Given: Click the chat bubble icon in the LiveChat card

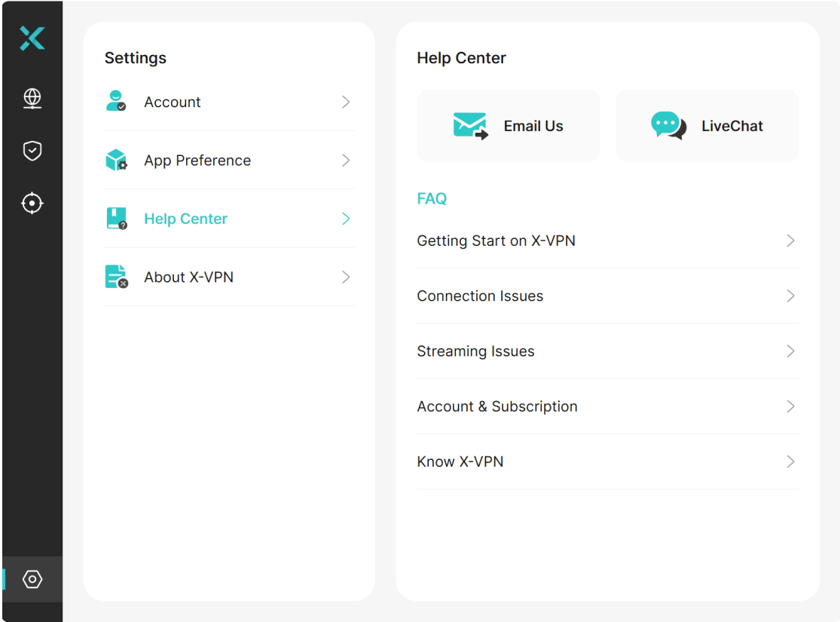Looking at the screenshot, I should [x=668, y=125].
